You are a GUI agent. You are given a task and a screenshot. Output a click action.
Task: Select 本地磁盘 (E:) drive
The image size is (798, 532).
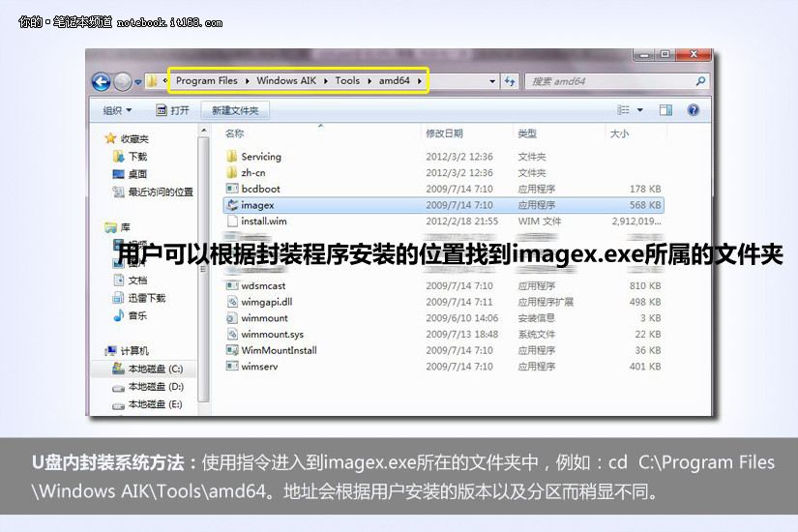click(x=154, y=404)
